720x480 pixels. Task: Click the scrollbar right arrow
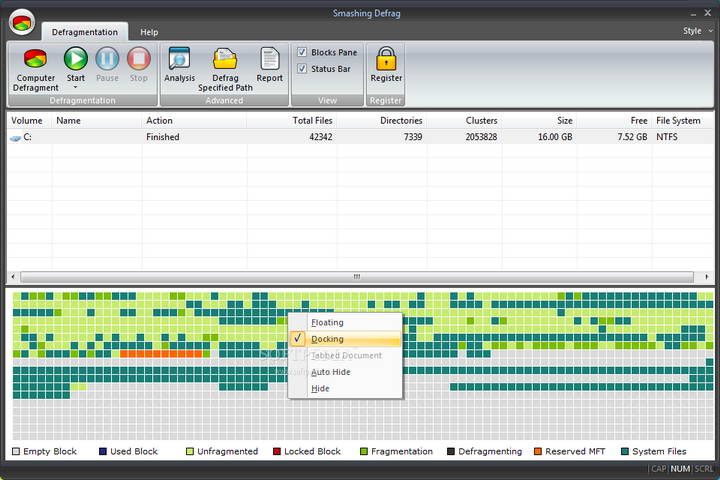706,277
